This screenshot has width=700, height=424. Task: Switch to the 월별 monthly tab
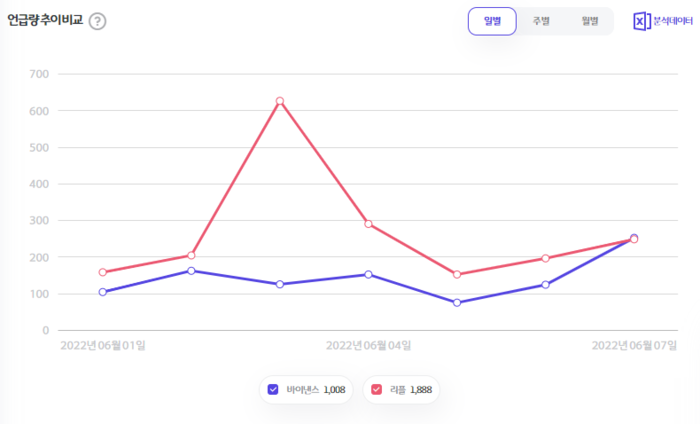click(588, 21)
